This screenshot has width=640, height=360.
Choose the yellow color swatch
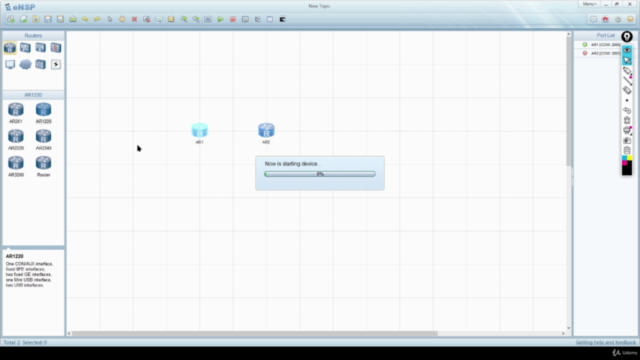[x=630, y=158]
